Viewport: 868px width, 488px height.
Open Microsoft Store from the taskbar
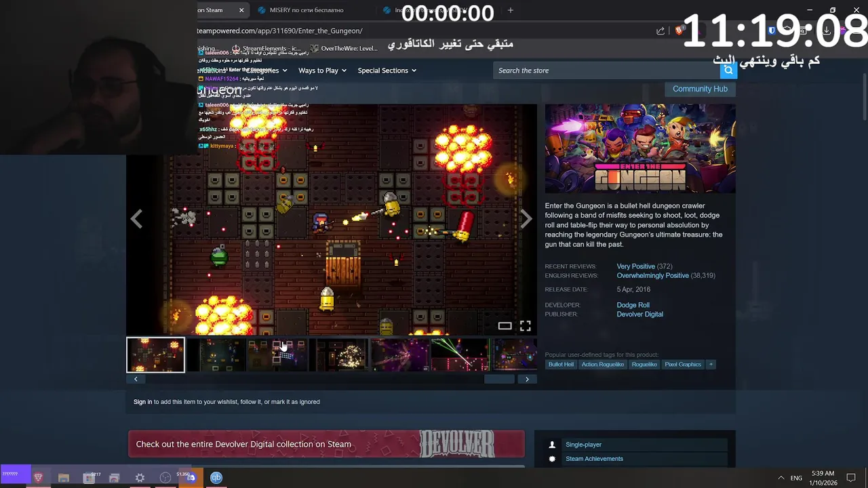89,478
